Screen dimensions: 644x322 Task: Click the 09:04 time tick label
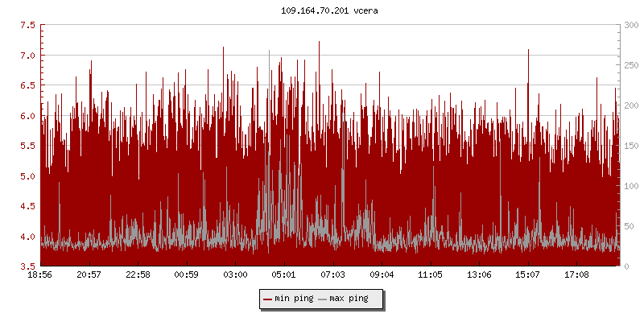(x=382, y=275)
